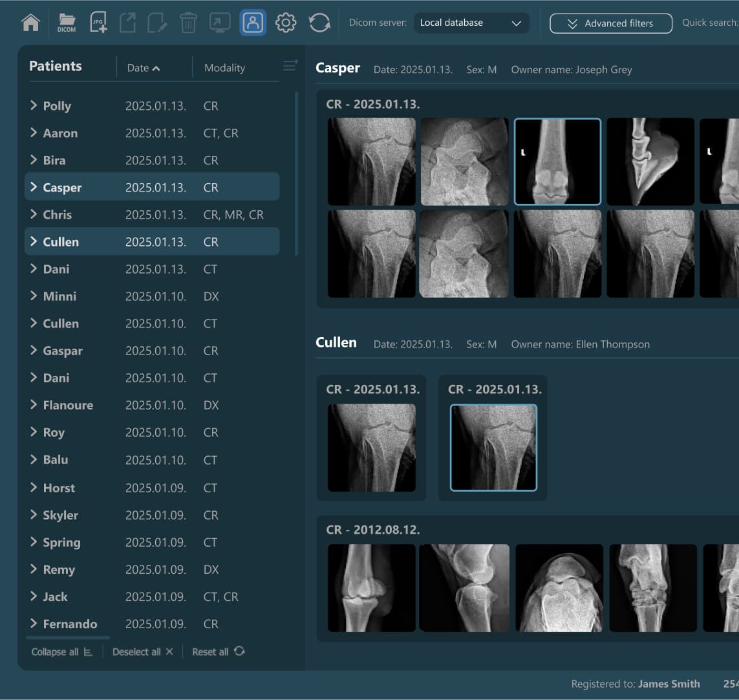Expand the Minni patient row

tap(34, 296)
